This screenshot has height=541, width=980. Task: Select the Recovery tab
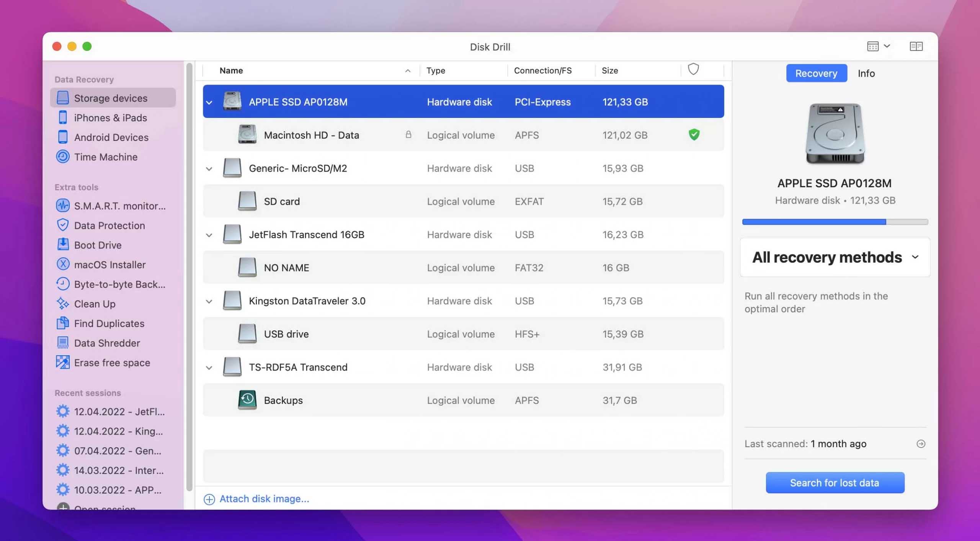point(816,73)
